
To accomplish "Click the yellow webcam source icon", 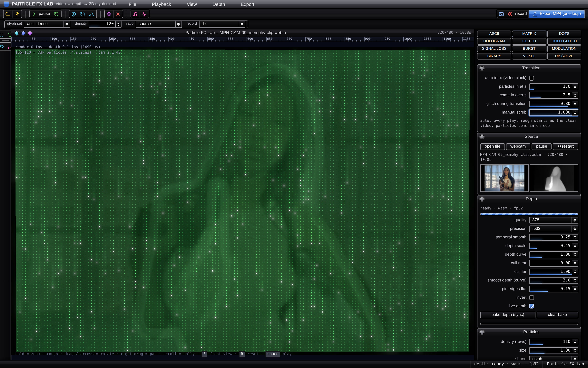I will point(17,14).
